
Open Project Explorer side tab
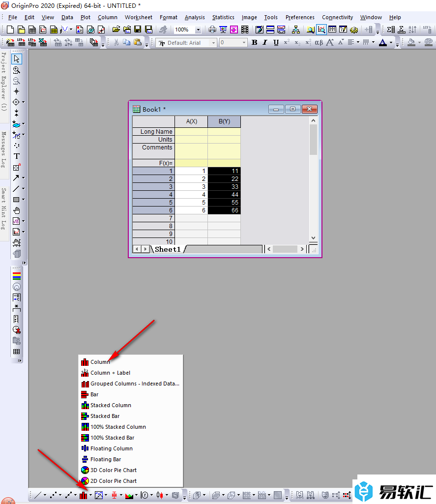(4, 82)
